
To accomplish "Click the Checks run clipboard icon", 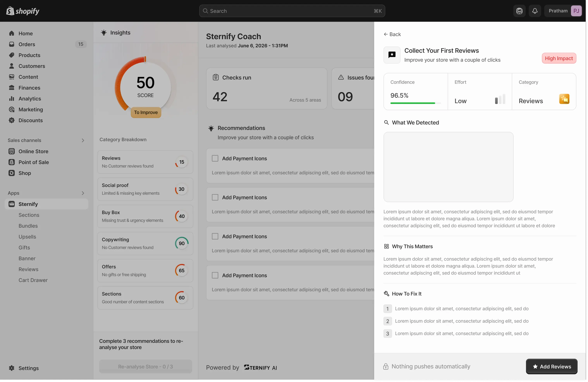I will pos(216,77).
